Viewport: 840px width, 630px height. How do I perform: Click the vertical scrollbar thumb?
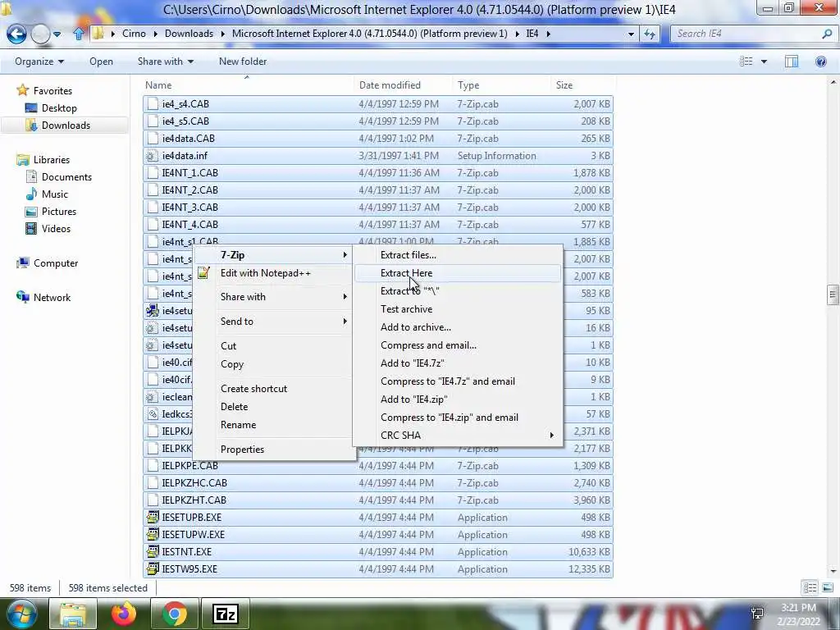(833, 294)
